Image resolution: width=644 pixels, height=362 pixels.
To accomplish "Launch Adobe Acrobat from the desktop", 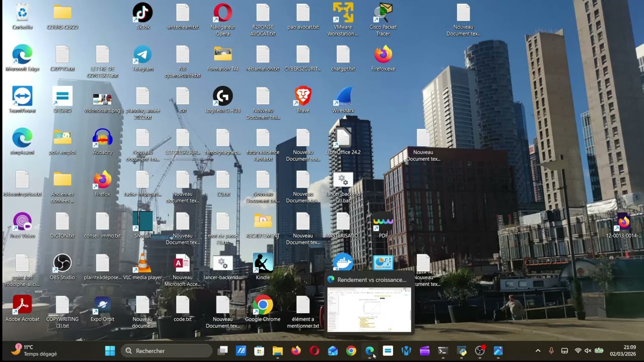I will pos(22,308).
